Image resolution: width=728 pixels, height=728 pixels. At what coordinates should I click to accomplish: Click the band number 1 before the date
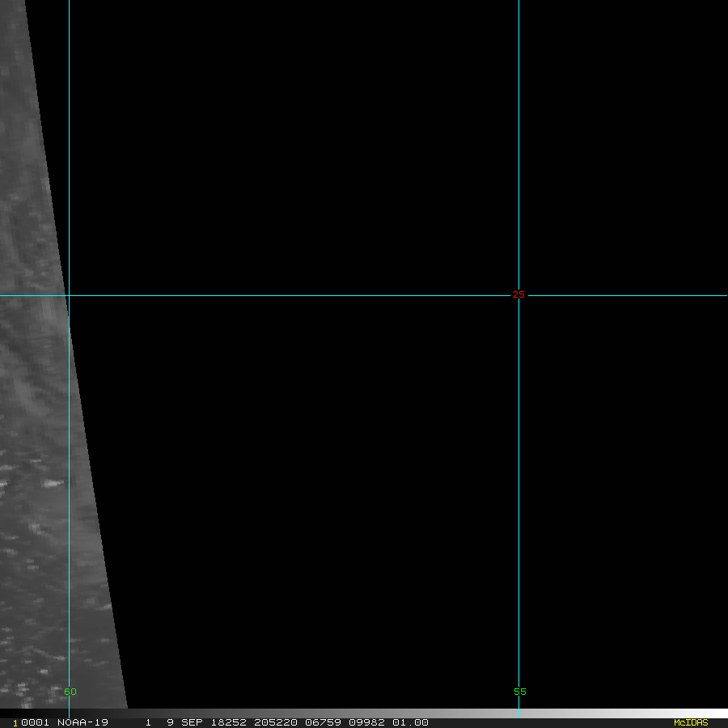(149, 722)
